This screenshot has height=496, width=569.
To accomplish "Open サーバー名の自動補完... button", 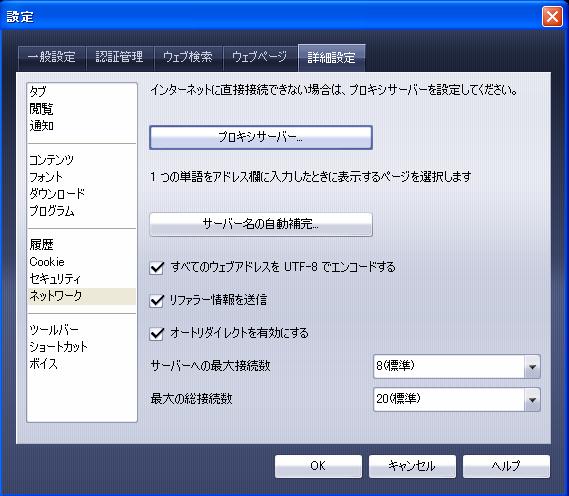I will [x=261, y=224].
